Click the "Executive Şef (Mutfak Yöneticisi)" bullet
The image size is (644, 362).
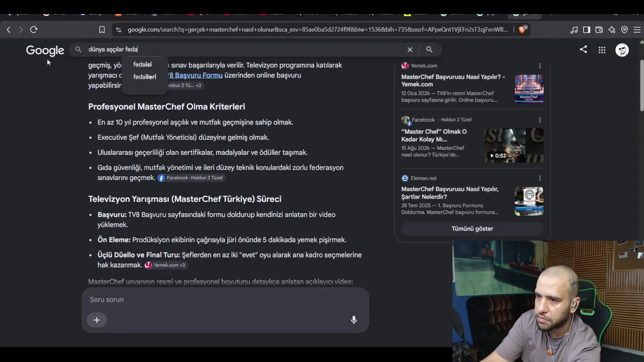click(183, 137)
